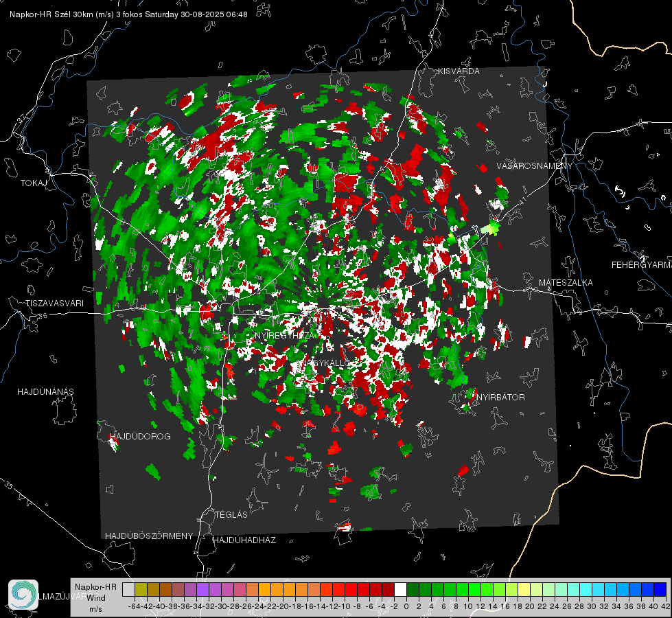Pick the dark green swatch between 0 and 2

pos(413,589)
